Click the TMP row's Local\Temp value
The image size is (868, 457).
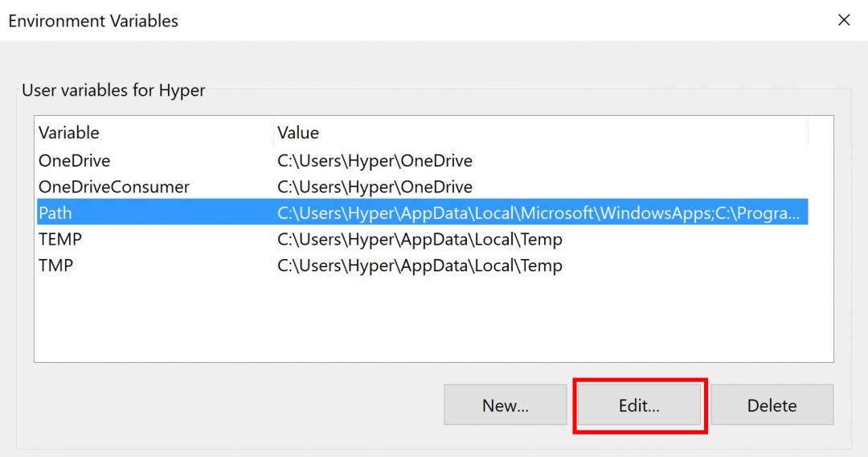(420, 266)
